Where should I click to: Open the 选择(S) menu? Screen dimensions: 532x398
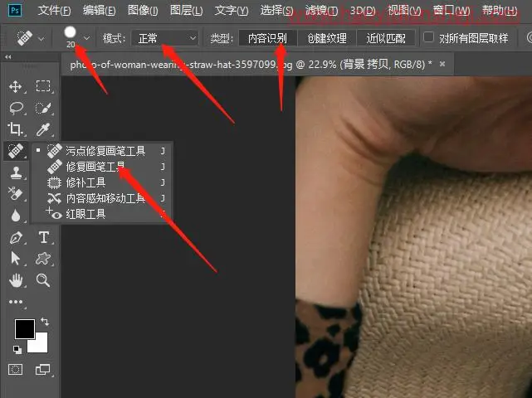[276, 11]
